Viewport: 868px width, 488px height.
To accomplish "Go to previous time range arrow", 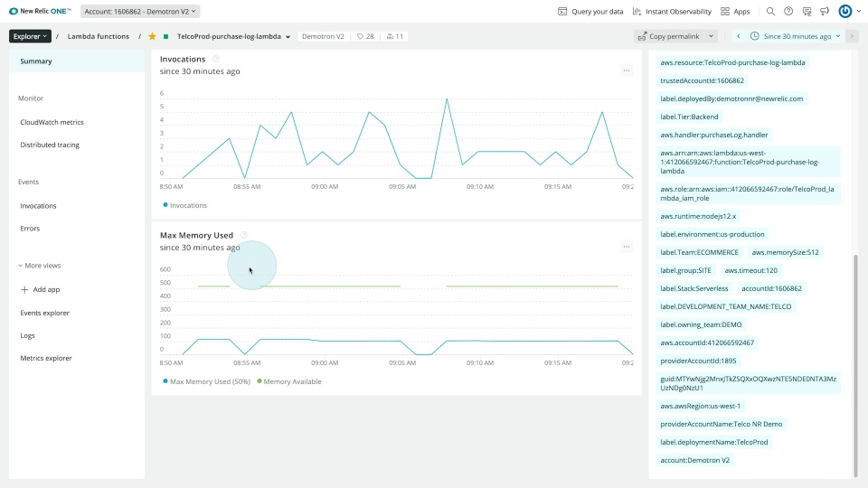I will coord(738,36).
